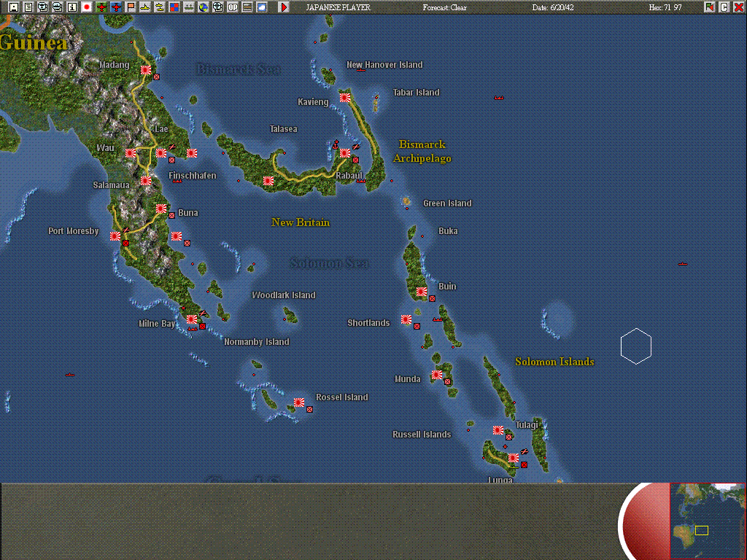Select the Japanese base flag at Munda
This screenshot has height=560, width=747.
point(436,375)
